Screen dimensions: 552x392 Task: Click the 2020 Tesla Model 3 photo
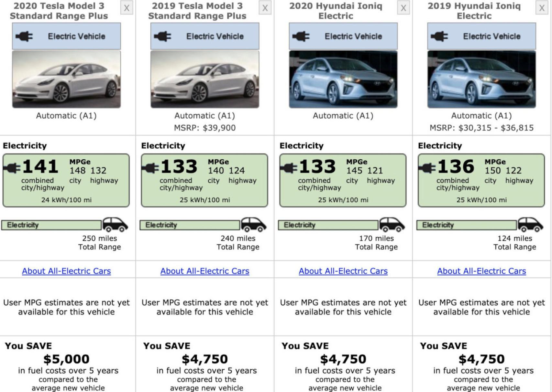coord(66,79)
